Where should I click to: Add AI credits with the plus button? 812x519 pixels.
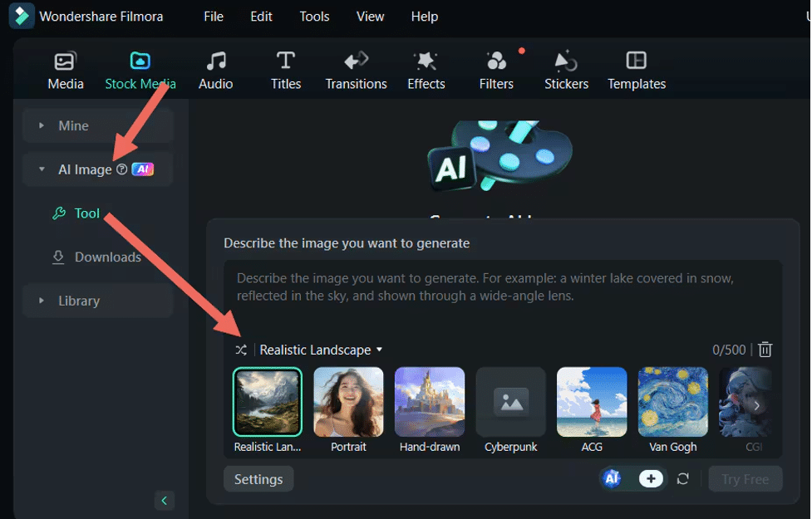click(651, 478)
